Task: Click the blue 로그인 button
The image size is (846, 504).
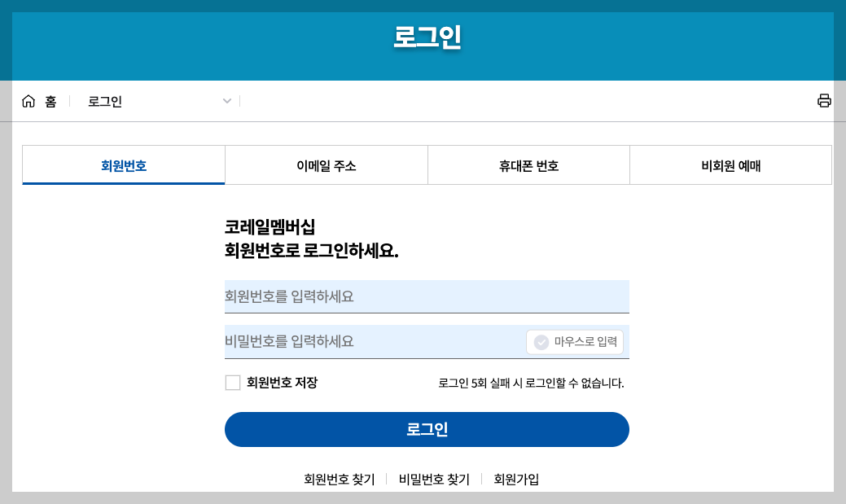Action: [427, 430]
